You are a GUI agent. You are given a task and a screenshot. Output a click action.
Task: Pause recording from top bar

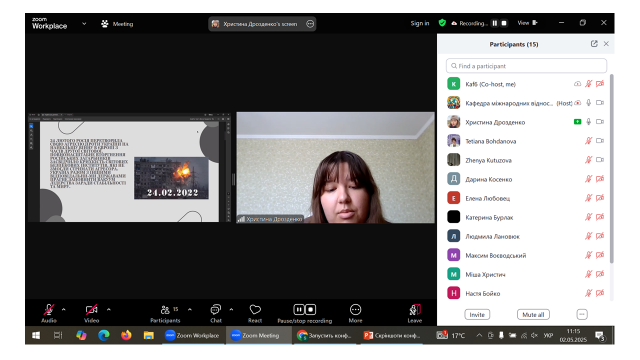coord(495,23)
